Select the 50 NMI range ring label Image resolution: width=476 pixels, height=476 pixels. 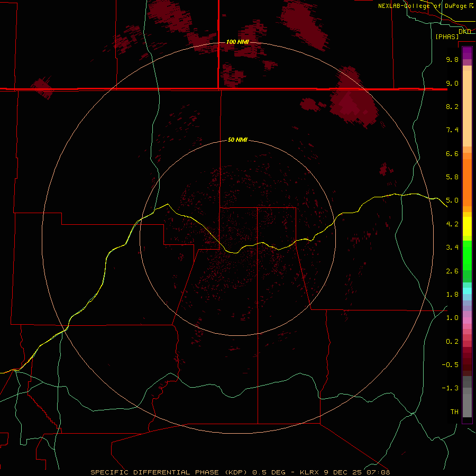point(237,140)
